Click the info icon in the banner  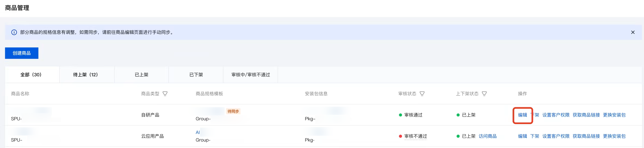tap(14, 32)
